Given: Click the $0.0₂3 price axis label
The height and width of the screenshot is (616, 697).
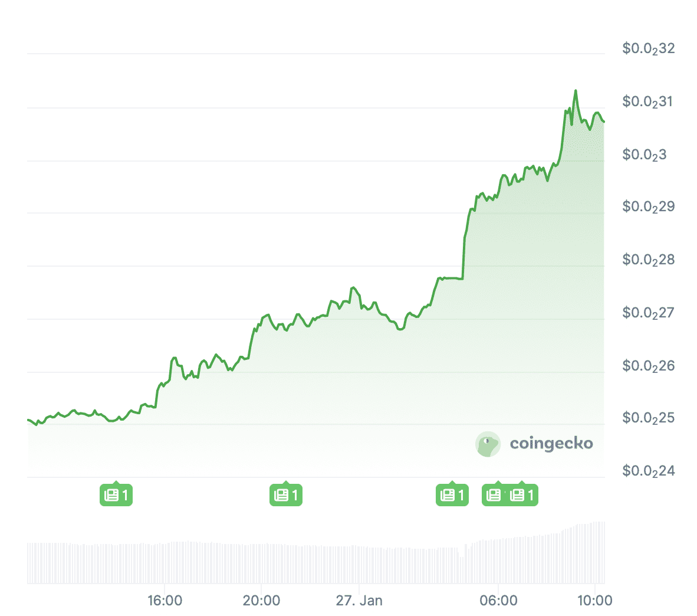Looking at the screenshot, I should tap(644, 155).
